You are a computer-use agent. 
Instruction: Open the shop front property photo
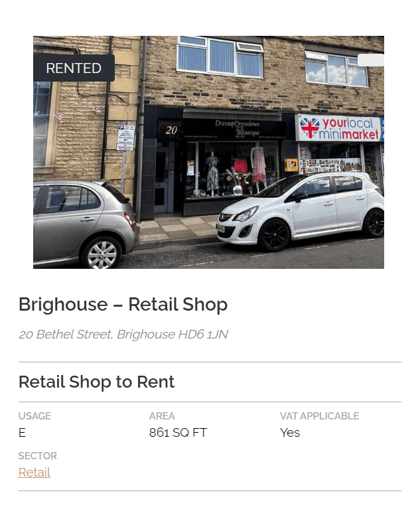click(x=208, y=153)
